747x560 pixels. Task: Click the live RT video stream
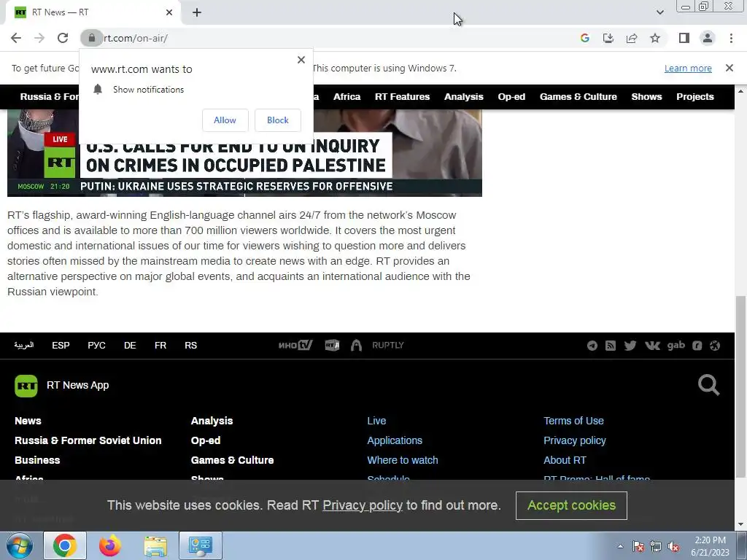click(244, 153)
